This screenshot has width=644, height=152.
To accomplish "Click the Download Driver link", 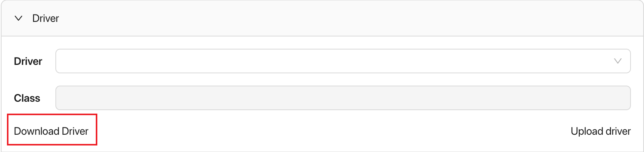I will [x=51, y=131].
